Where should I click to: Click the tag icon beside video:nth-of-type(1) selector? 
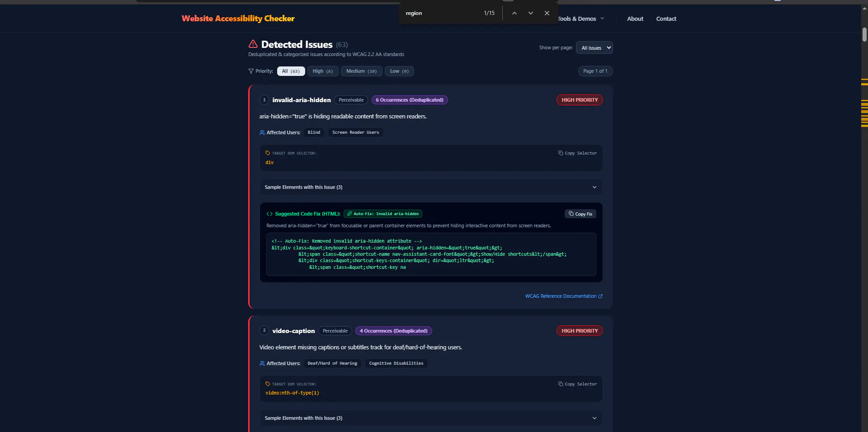268,384
